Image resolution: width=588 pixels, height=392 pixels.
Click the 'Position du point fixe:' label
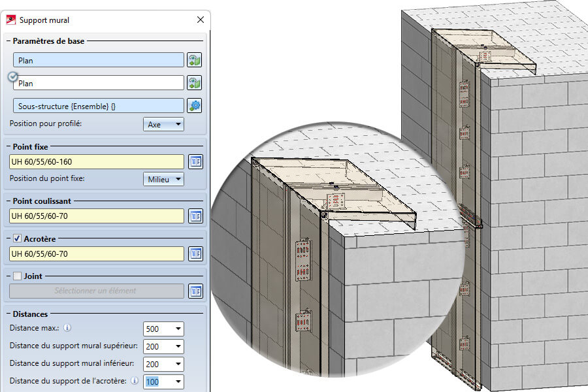click(x=47, y=178)
